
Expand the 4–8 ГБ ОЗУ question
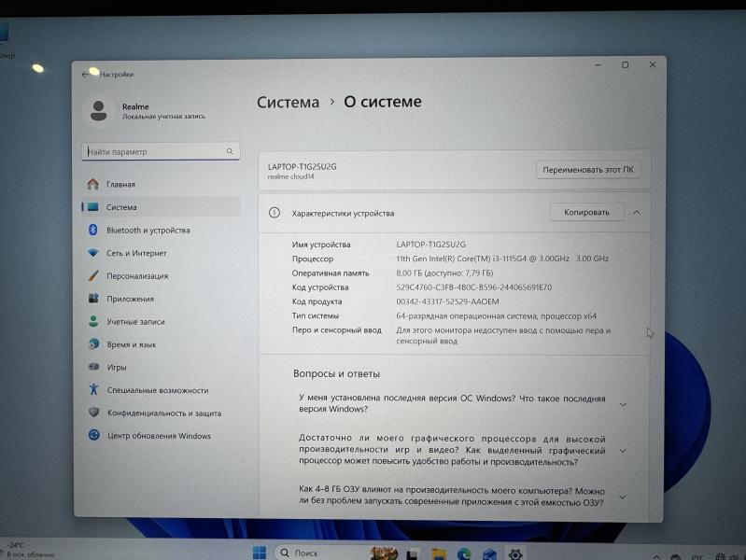623,497
